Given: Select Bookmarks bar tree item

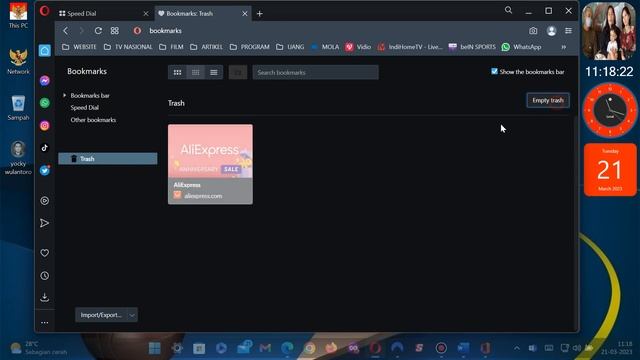Looking at the screenshot, I should click(90, 95).
